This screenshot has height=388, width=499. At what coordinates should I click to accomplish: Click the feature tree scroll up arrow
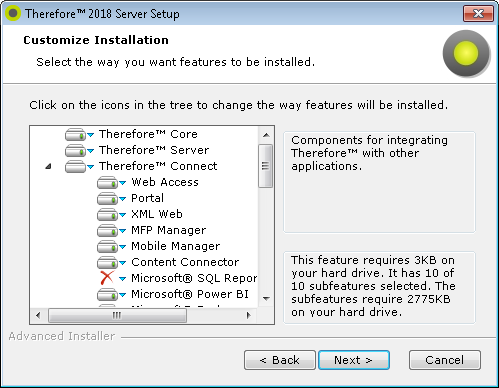[266, 135]
